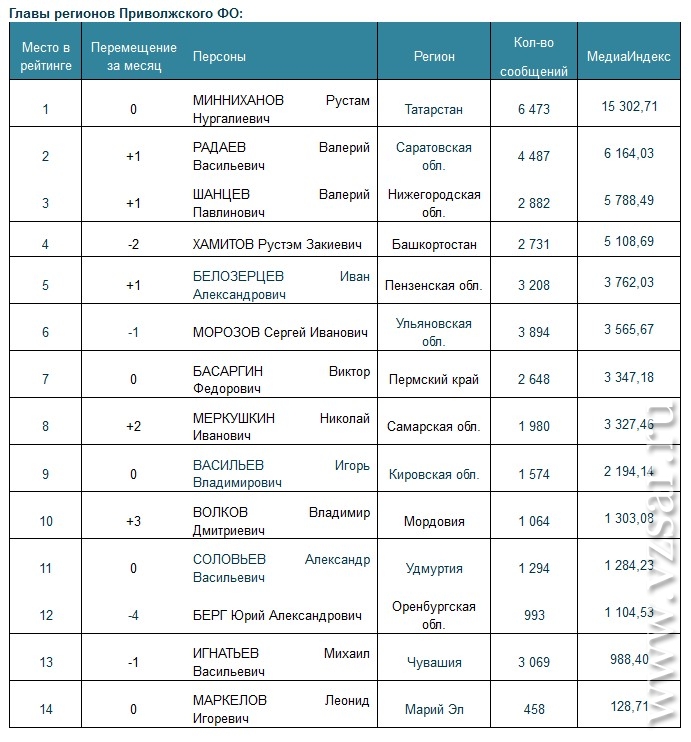Open the СОЛОВЬЕВ Александр Васильевич link

281,568
